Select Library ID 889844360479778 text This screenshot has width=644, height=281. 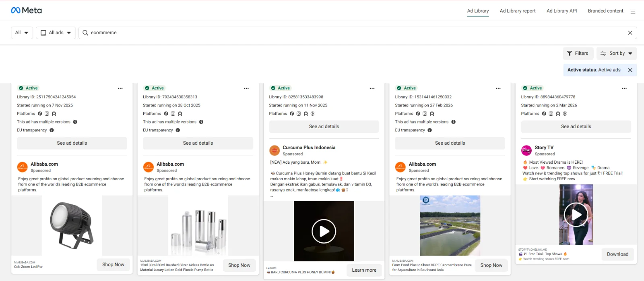coord(548,97)
